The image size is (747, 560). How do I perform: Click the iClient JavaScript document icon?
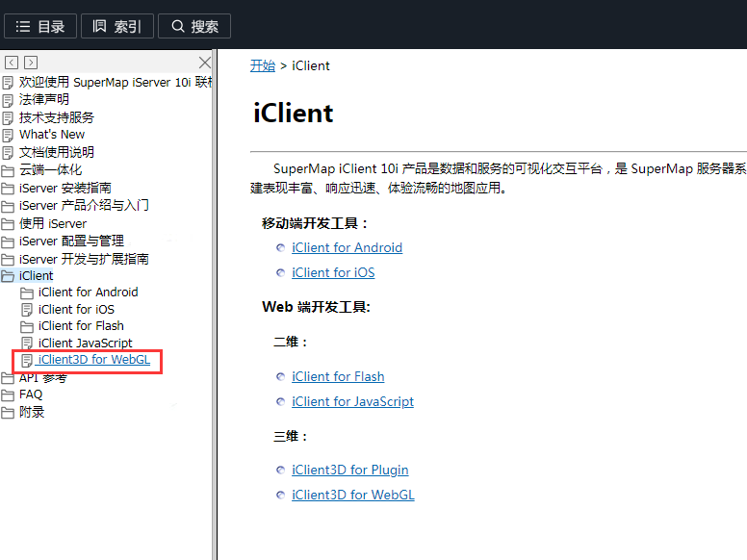tap(27, 344)
